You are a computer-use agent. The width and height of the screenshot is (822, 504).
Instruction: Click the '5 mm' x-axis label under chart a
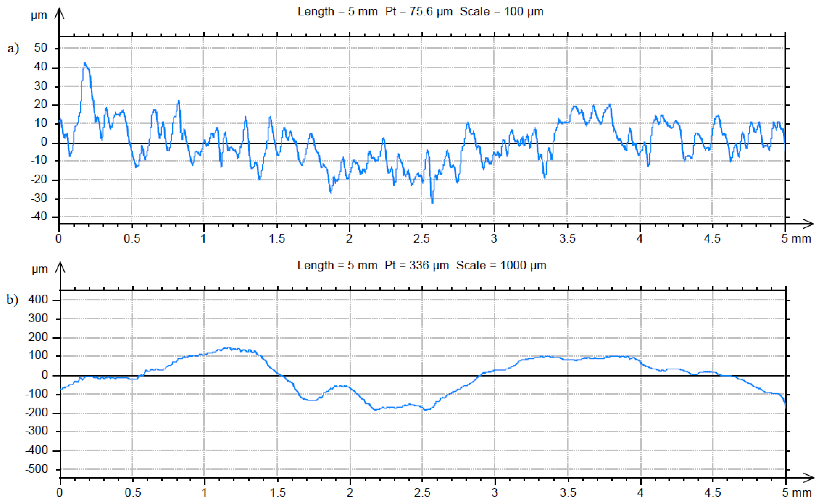[796, 239]
